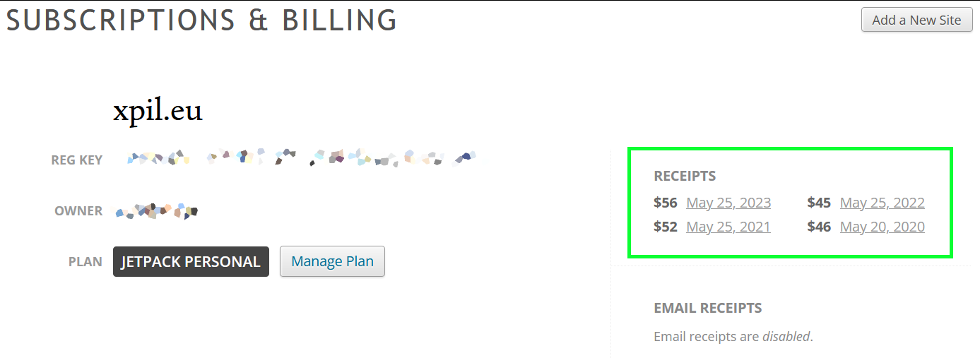Click the $45 receipt amount
The height and width of the screenshot is (358, 980).
point(819,203)
